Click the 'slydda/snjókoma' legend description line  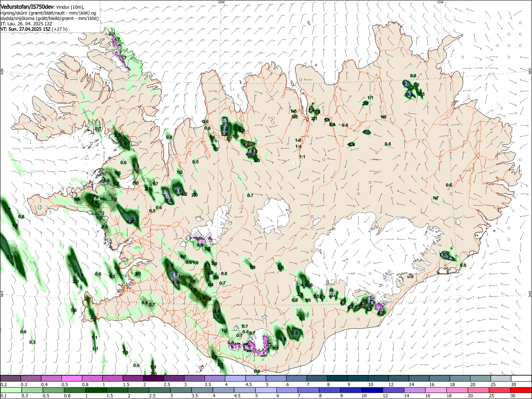tap(49, 18)
